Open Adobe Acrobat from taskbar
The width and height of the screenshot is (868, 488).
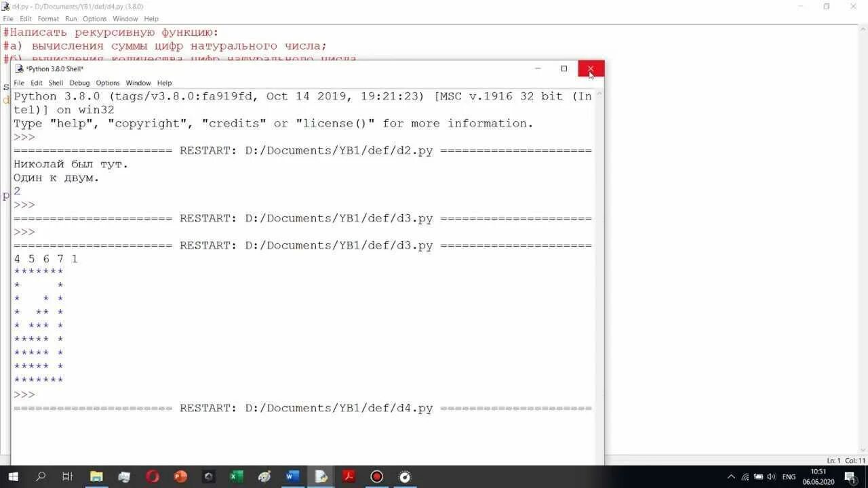349,476
